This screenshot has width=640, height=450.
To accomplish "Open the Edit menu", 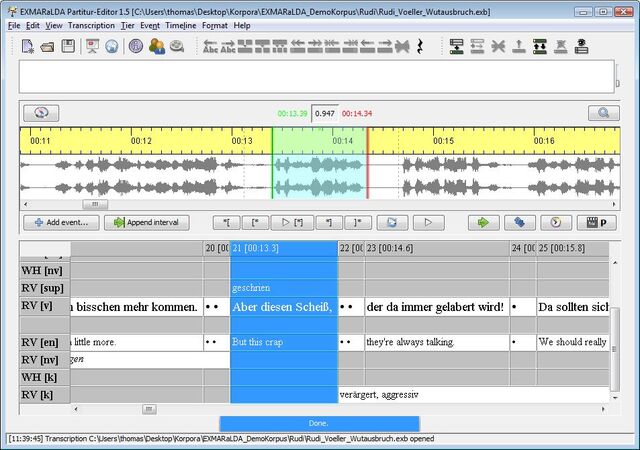I will [33, 25].
